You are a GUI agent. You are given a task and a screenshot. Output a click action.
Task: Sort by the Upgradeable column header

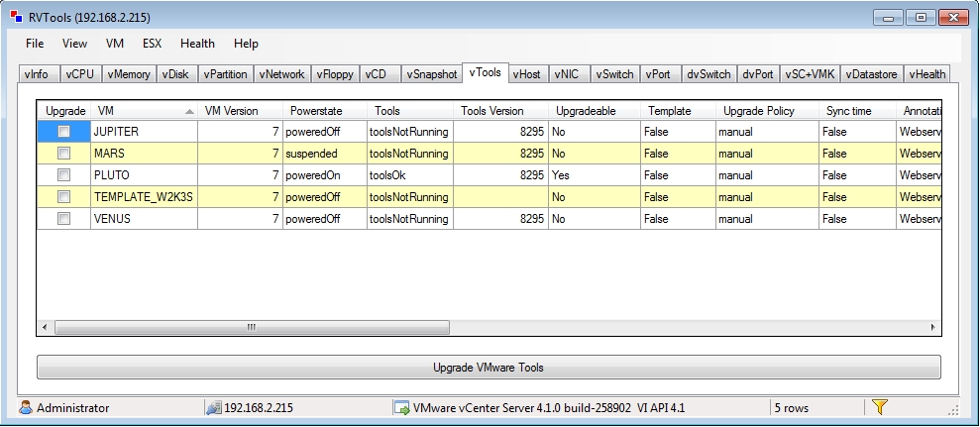(595, 111)
